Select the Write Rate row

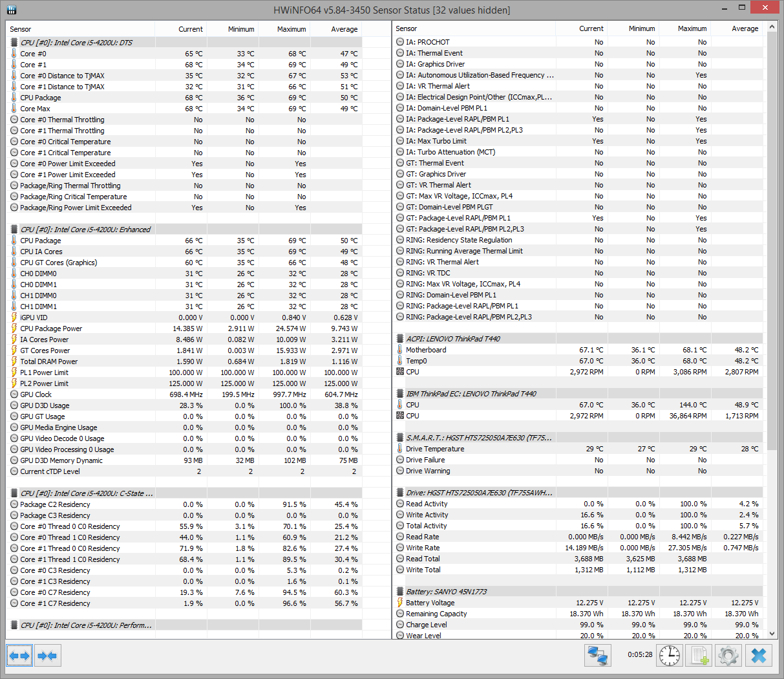tap(578, 548)
